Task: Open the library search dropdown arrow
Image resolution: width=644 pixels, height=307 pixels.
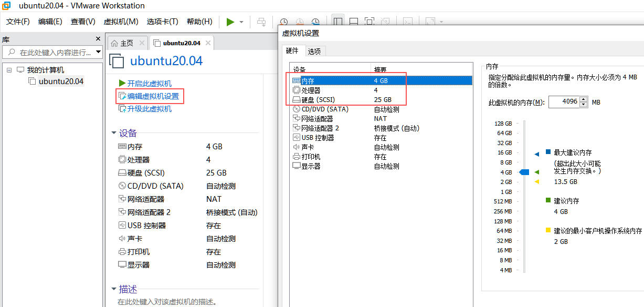Action: [x=98, y=52]
